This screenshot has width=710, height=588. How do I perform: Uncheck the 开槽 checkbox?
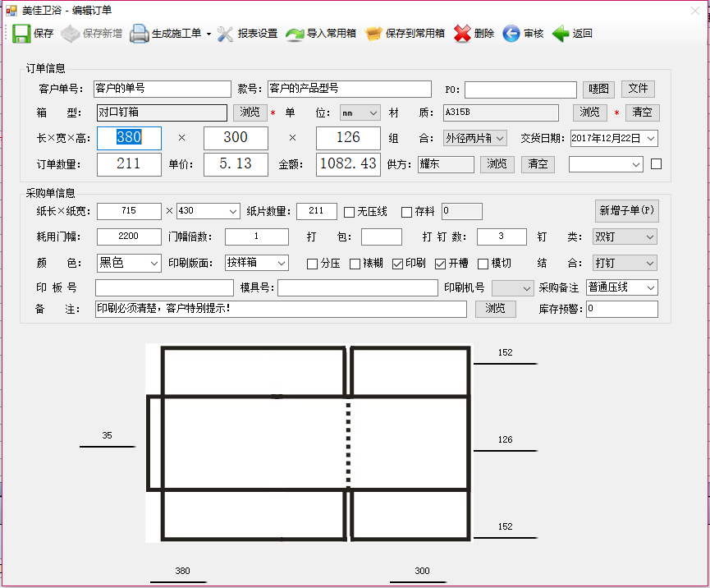click(x=440, y=264)
